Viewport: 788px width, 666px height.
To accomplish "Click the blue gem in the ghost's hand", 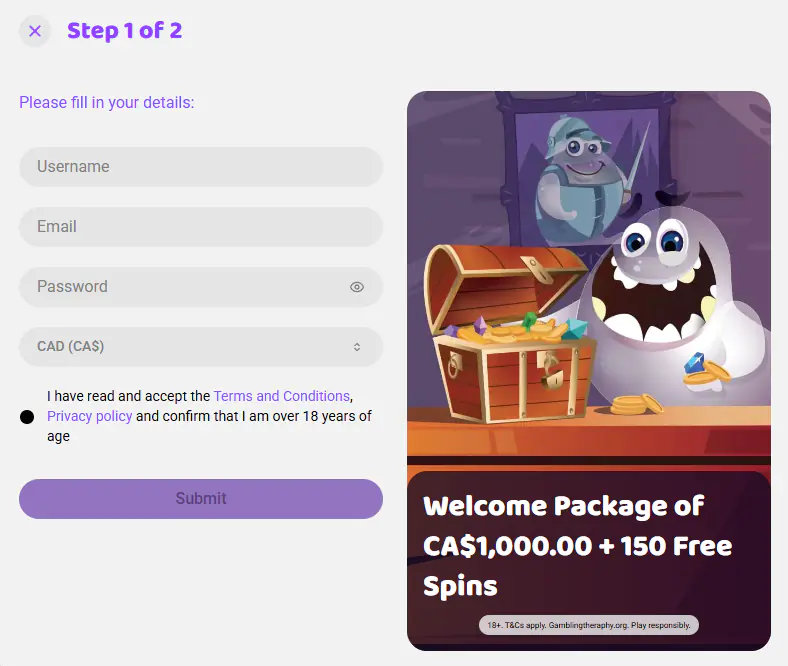I will coord(695,362).
